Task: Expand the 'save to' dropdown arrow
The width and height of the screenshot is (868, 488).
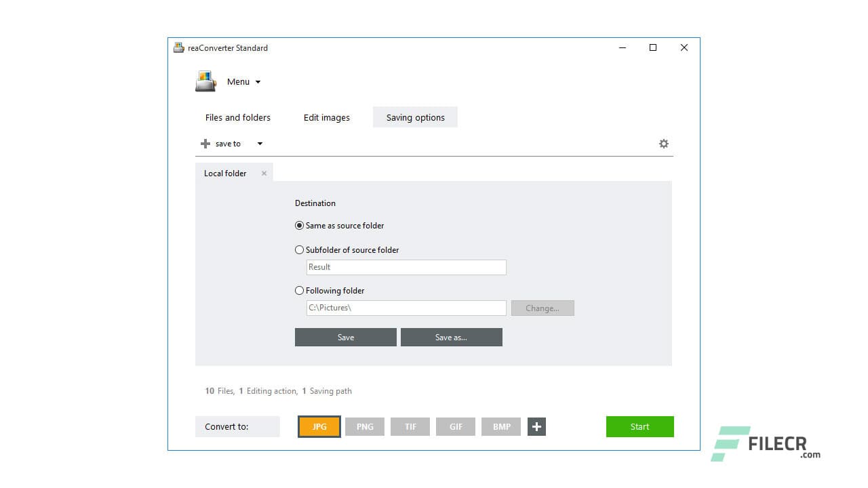Action: click(x=259, y=143)
